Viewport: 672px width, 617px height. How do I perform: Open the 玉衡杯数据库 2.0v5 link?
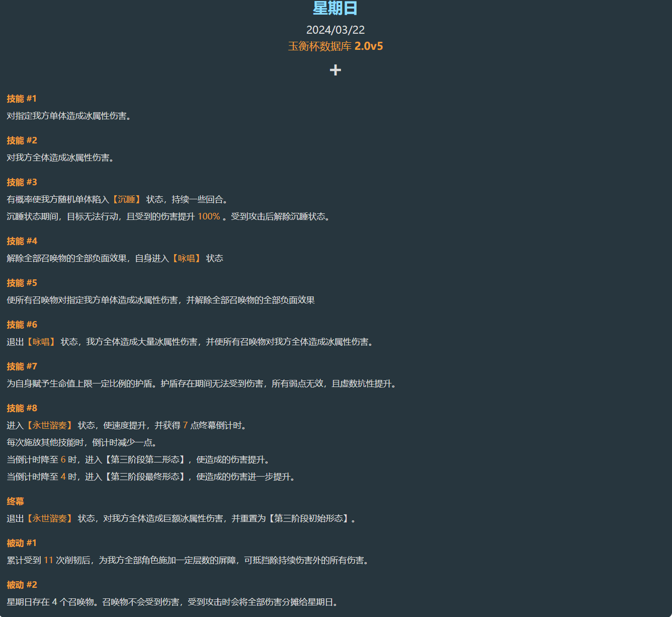tap(335, 46)
